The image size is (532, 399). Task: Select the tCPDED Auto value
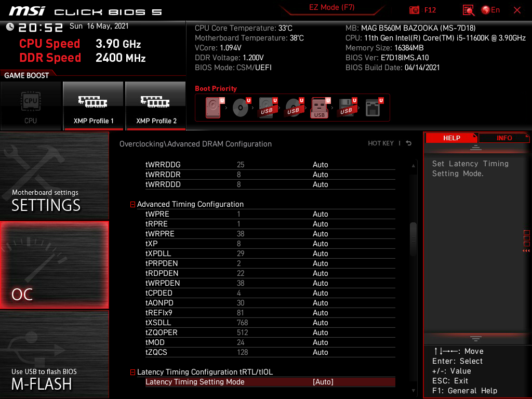click(320, 293)
